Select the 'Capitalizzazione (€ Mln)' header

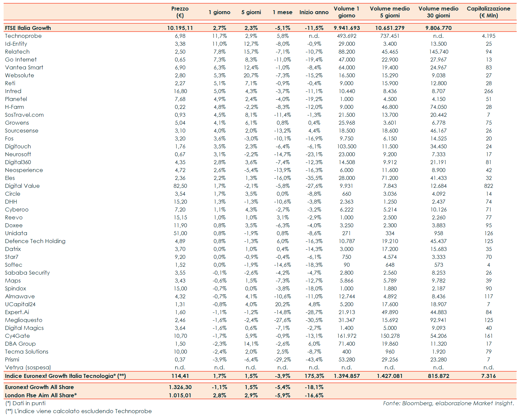(488, 12)
